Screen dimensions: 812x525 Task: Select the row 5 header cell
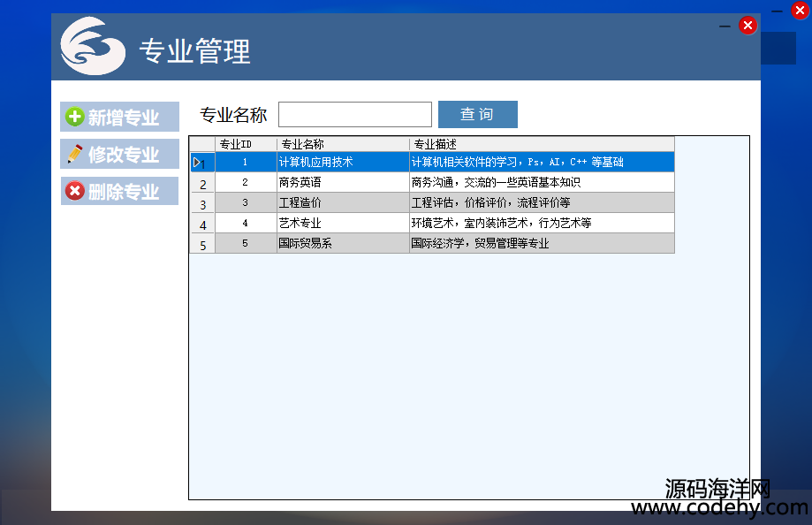coord(202,244)
